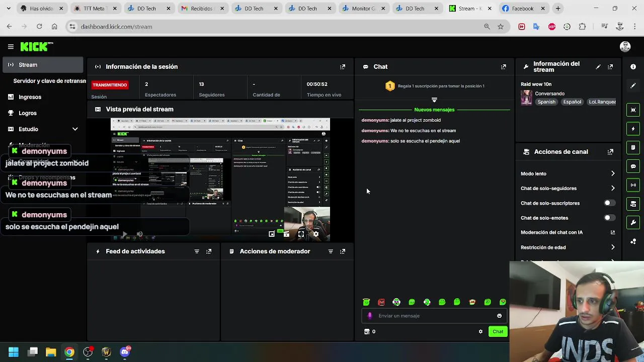This screenshot has height=362, width=644.
Task: Enable Chat de solo-suscriptores switch
Action: pyautogui.click(x=609, y=203)
